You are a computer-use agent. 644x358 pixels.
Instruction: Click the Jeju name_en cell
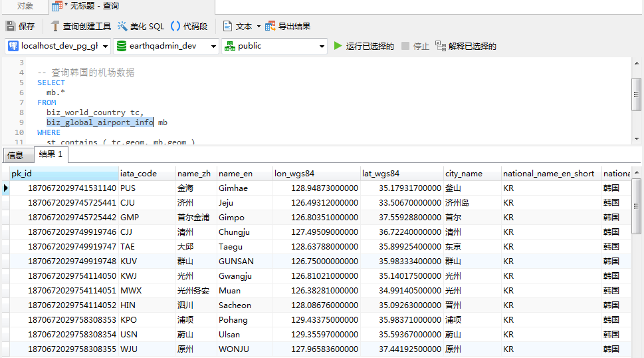tap(245, 203)
